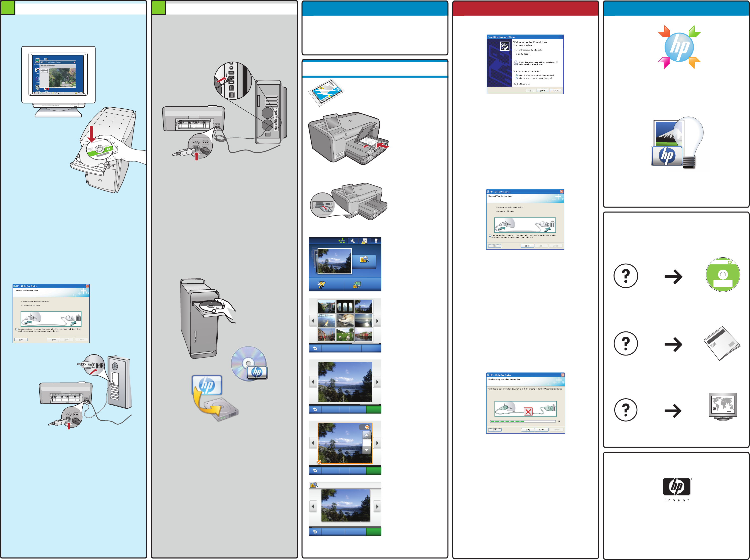Click right arrow beside the nine-photo thumbnail grid
Image resolution: width=750 pixels, height=560 pixels.
pyautogui.click(x=377, y=321)
